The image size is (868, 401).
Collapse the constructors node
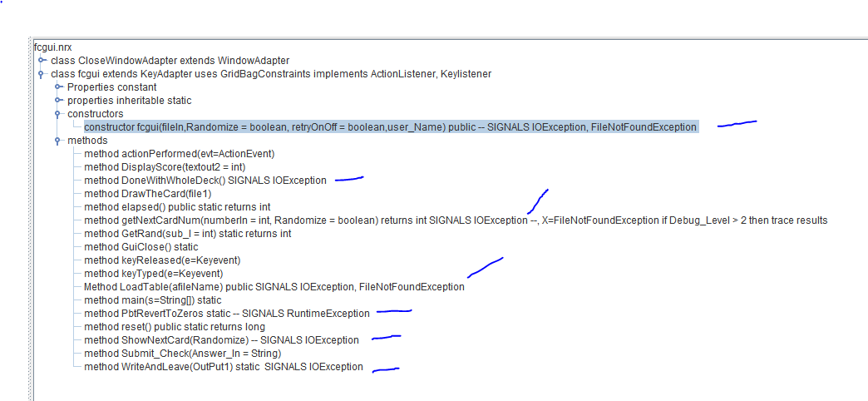(58, 114)
